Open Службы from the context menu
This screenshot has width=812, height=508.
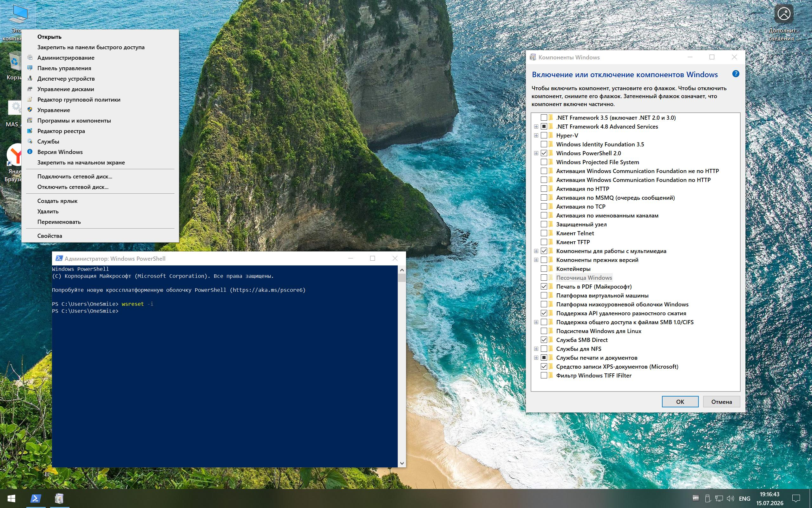[100, 142]
